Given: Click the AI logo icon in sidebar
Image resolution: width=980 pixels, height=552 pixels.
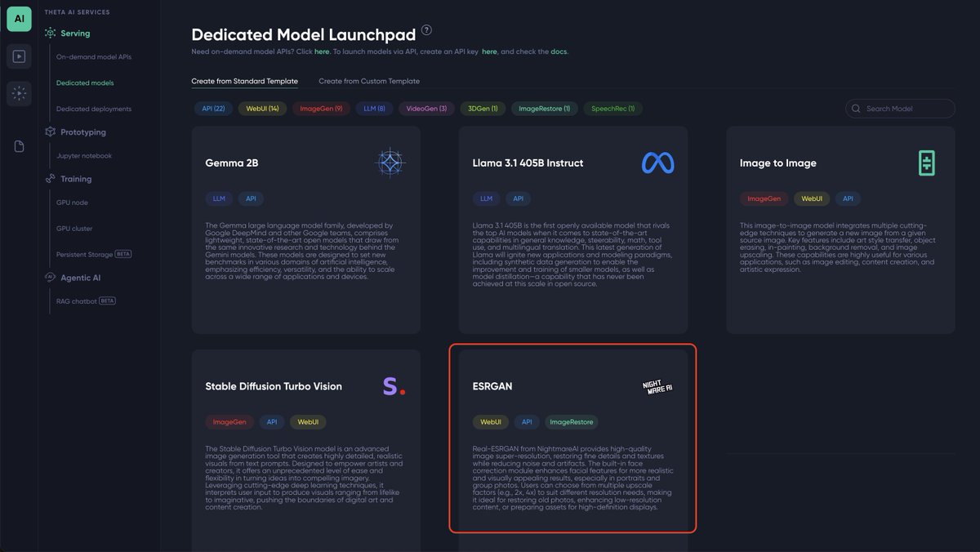Looking at the screenshot, I should 18,18.
